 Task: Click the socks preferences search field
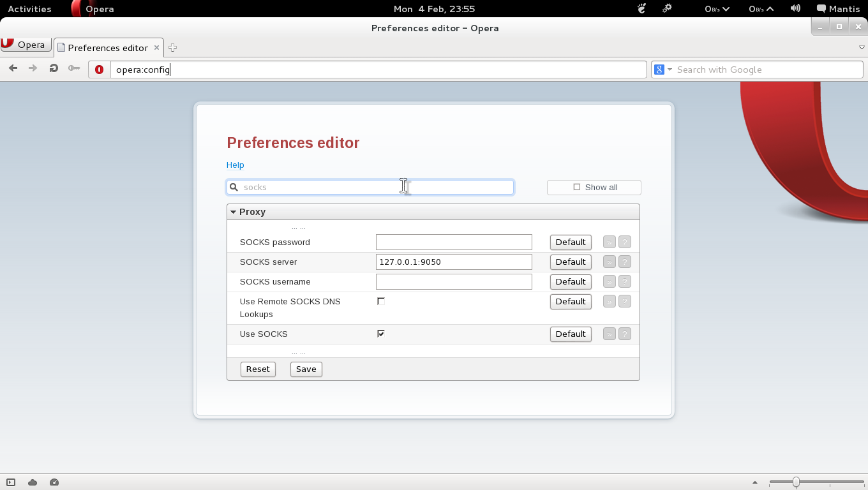click(x=370, y=187)
